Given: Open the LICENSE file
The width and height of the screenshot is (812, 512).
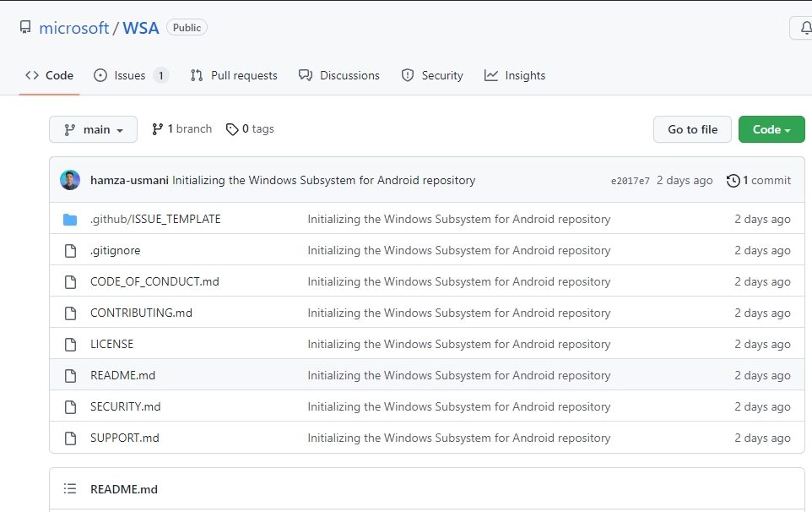Looking at the screenshot, I should pyautogui.click(x=112, y=344).
